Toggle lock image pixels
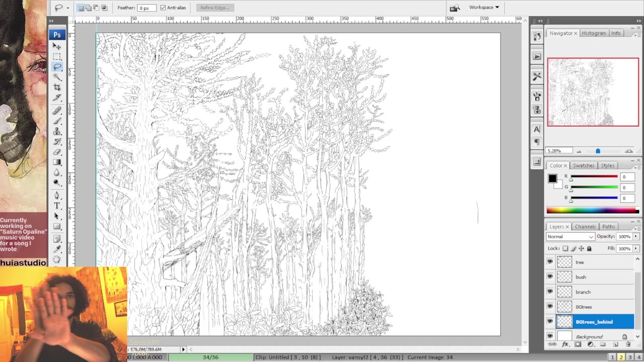This screenshot has width=644, height=362. tap(574, 248)
